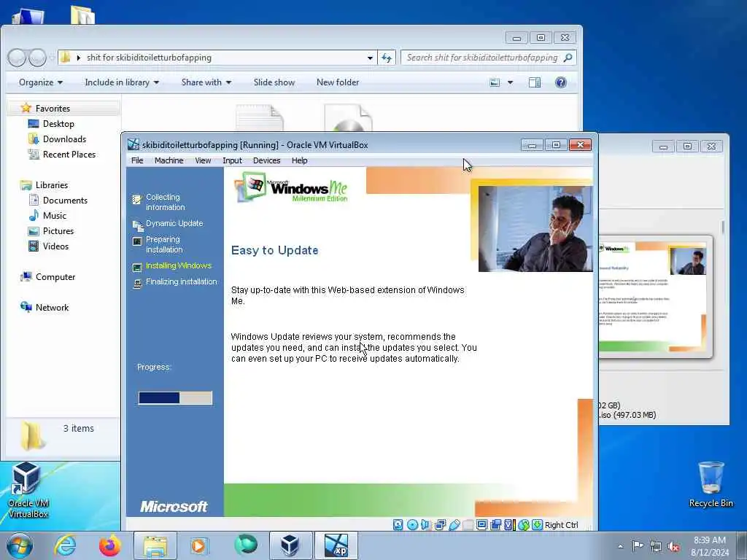Select Desktop under Favorites

coord(58,124)
